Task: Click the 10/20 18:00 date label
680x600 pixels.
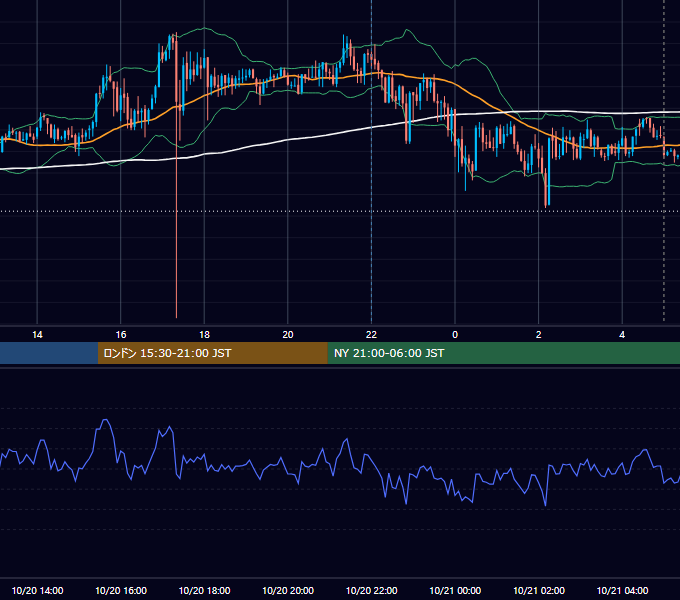Action: 204,590
